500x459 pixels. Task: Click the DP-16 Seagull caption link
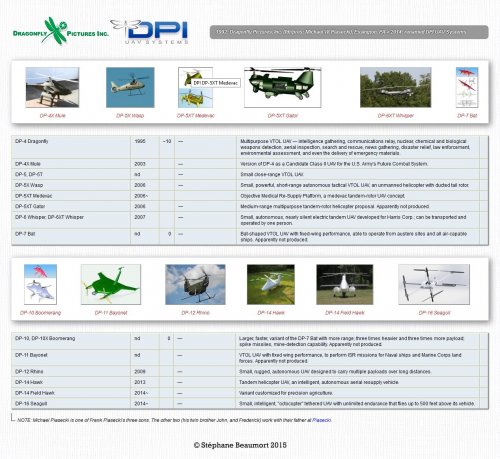tap(434, 313)
